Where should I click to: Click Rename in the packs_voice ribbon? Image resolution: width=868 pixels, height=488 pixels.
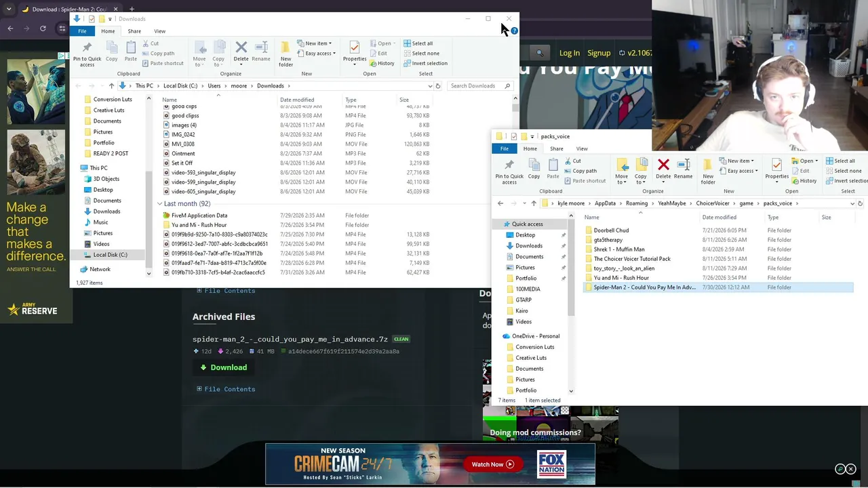point(683,169)
